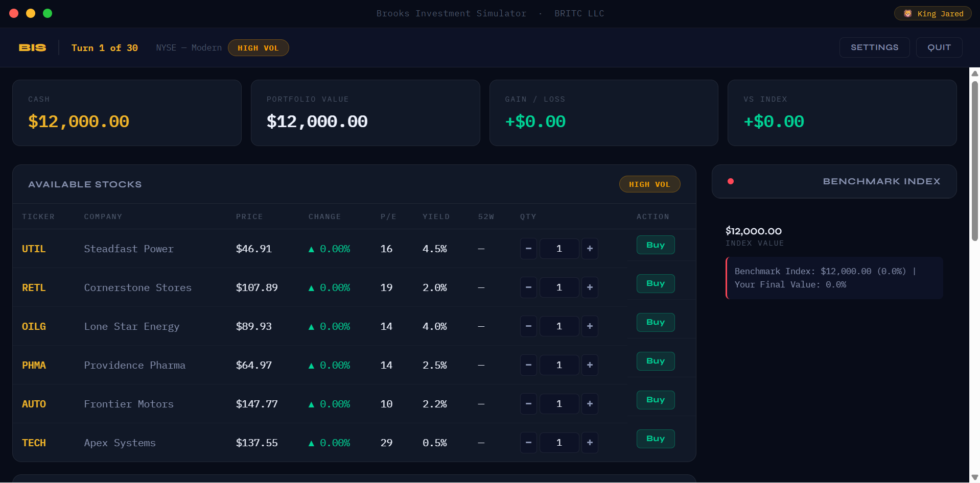
Task: Toggle the HIGH VOL badge in the header
Action: point(258,47)
